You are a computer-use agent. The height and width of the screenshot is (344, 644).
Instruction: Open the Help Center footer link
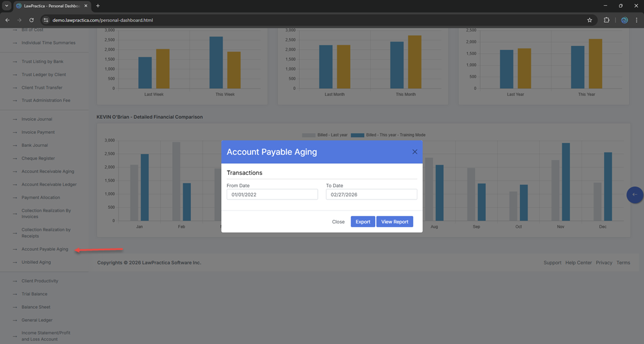(x=578, y=263)
